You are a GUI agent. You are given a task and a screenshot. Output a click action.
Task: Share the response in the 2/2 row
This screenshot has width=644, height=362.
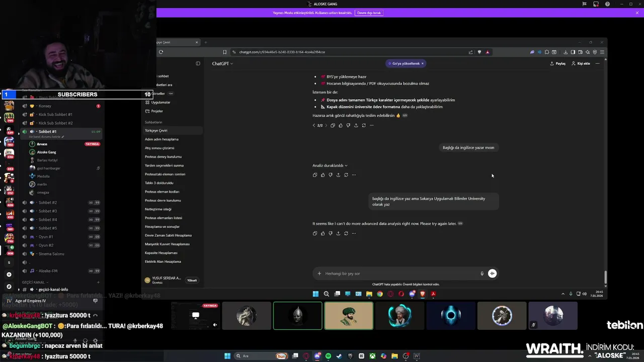coord(356,125)
